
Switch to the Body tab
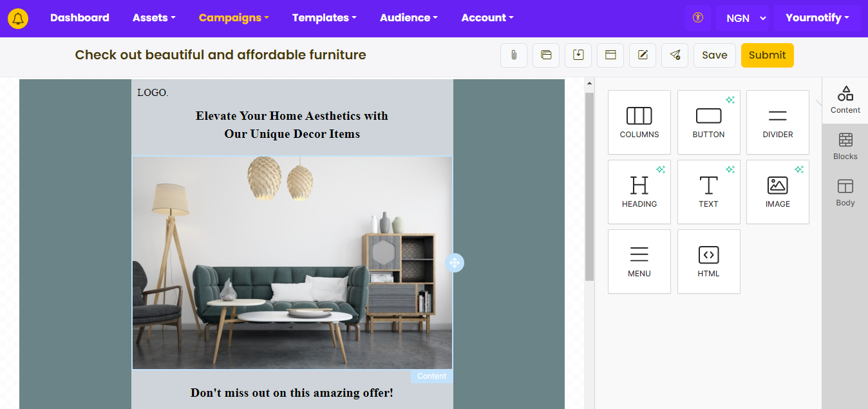[845, 193]
